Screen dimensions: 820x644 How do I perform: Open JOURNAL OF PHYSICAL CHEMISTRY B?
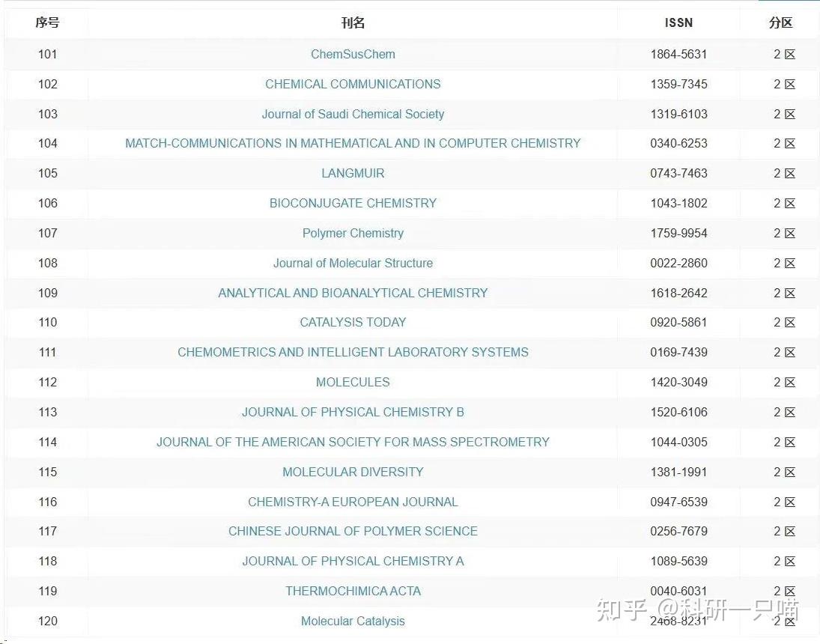[353, 412]
